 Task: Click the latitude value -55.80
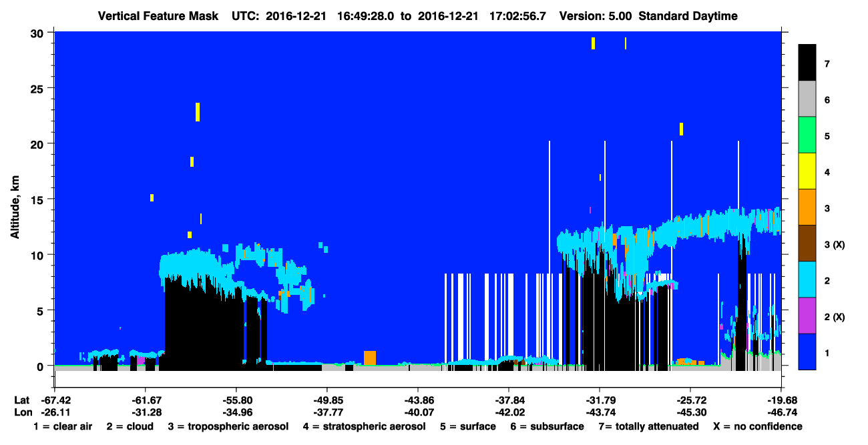pyautogui.click(x=236, y=400)
